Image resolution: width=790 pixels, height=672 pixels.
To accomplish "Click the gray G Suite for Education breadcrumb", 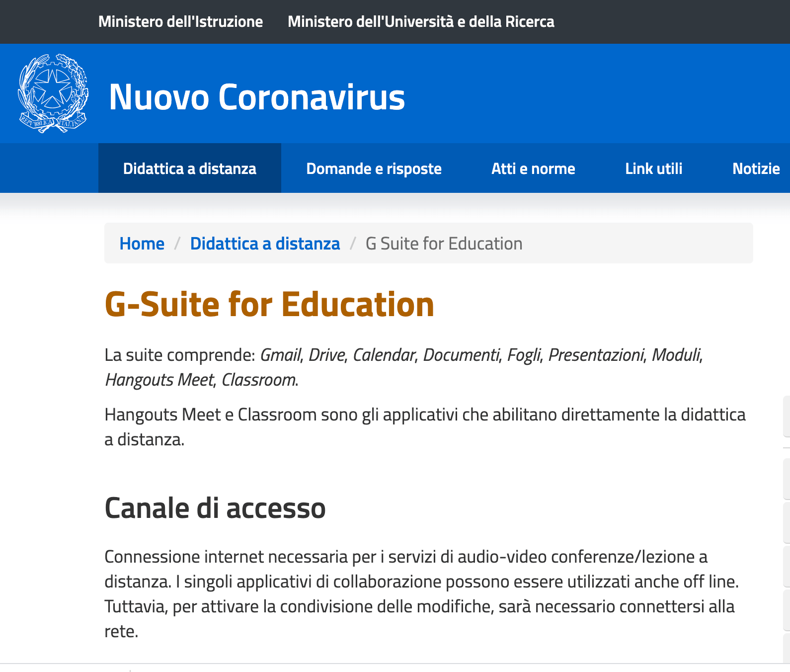I will 444,244.
